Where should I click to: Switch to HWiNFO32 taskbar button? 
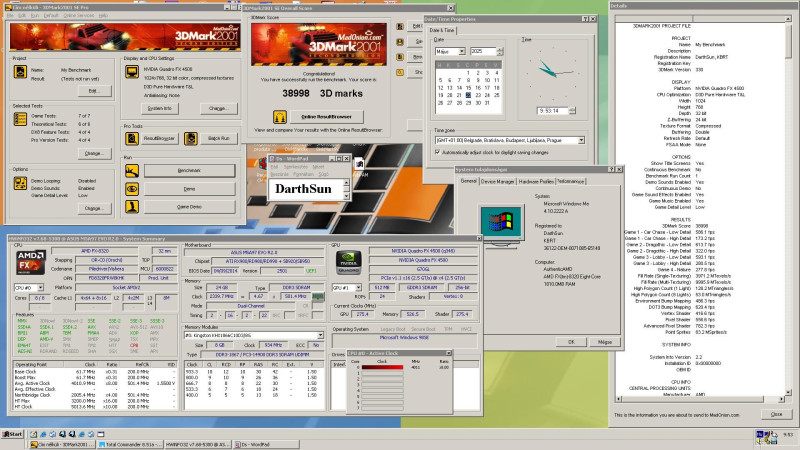pos(198,445)
